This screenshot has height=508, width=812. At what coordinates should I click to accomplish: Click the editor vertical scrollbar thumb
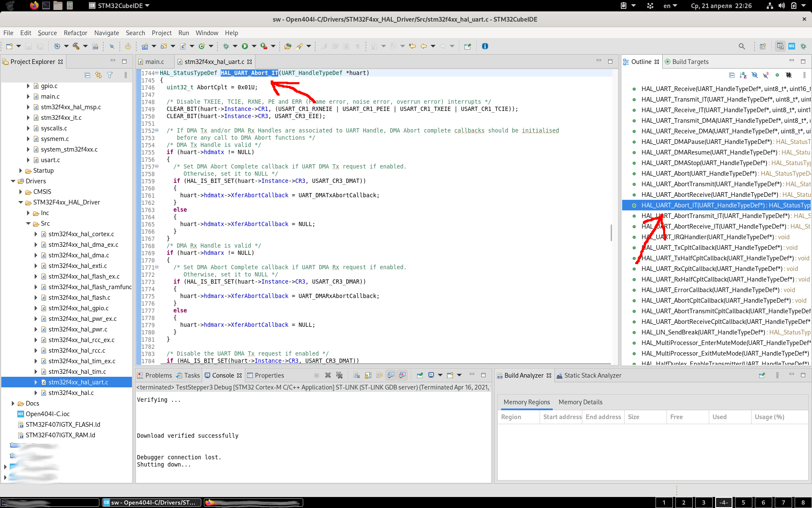(x=611, y=232)
